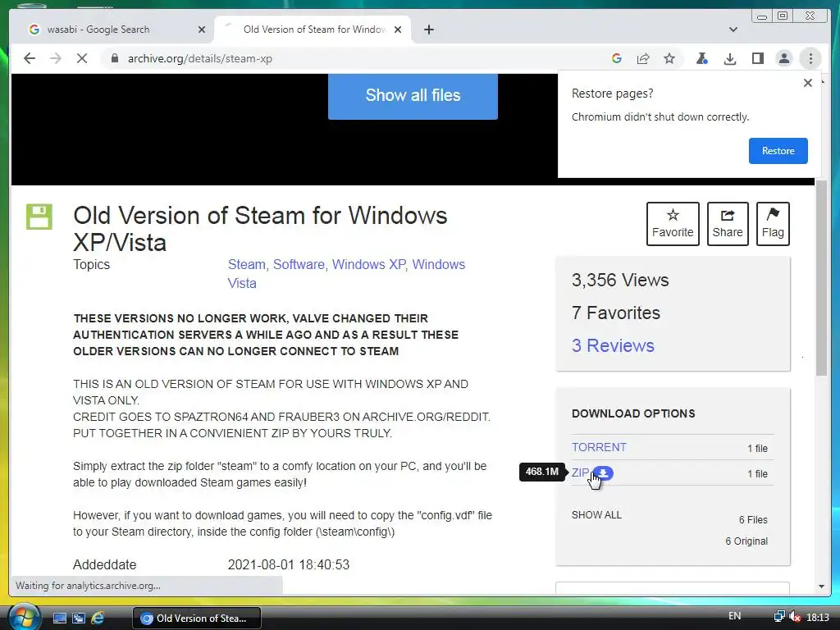Click the blue ZIP download icon
This screenshot has width=840, height=630.
click(x=603, y=473)
